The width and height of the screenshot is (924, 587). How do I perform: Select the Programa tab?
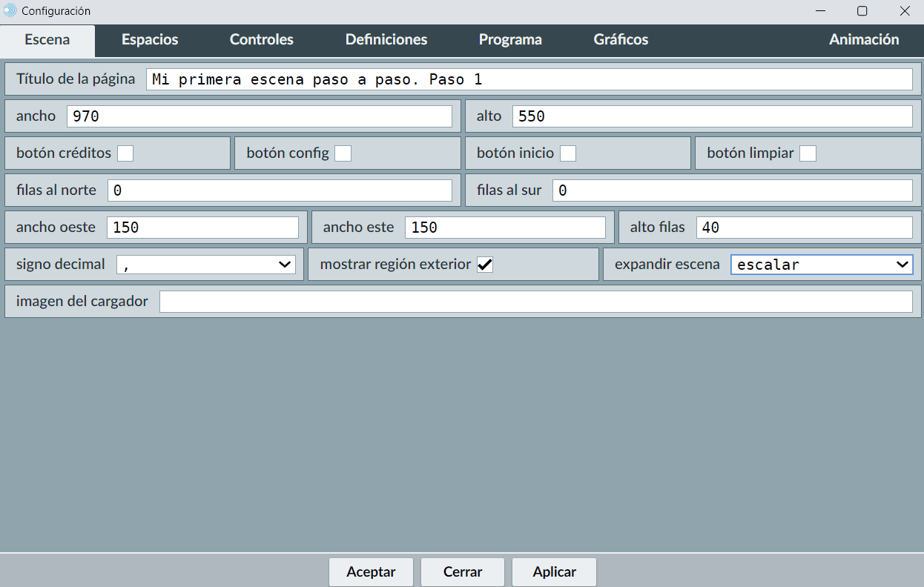coord(510,40)
